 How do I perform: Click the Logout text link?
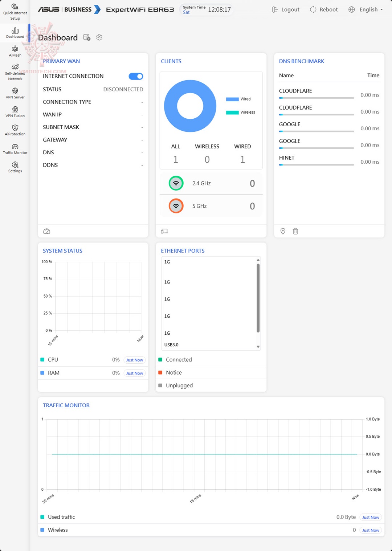(x=290, y=9)
